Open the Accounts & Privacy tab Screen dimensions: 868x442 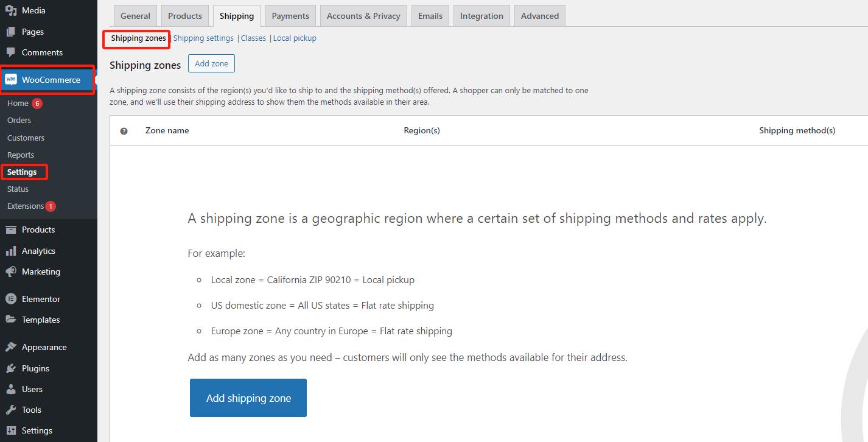pos(363,15)
